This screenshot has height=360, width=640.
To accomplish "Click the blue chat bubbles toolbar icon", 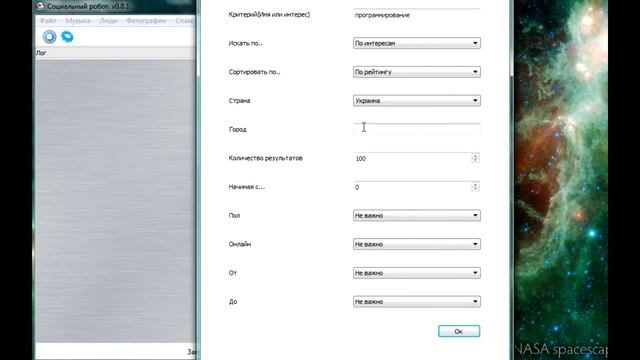I will pyautogui.click(x=67, y=37).
